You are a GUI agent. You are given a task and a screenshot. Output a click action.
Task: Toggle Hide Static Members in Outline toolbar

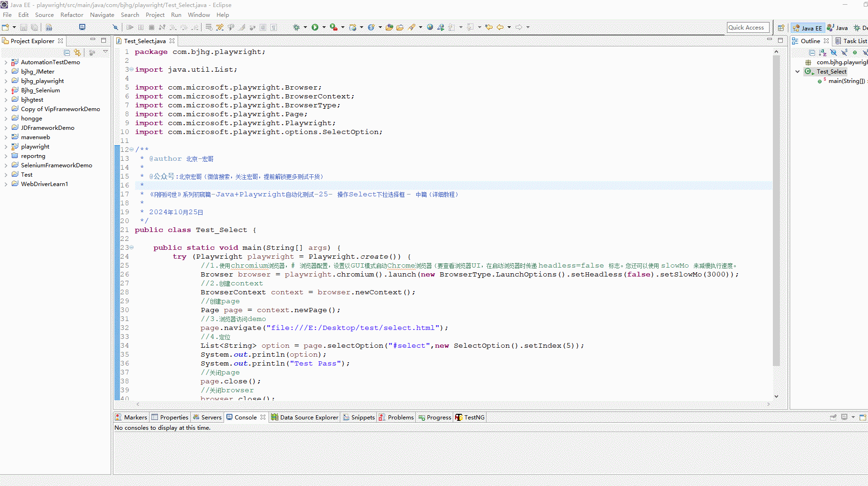coord(844,52)
